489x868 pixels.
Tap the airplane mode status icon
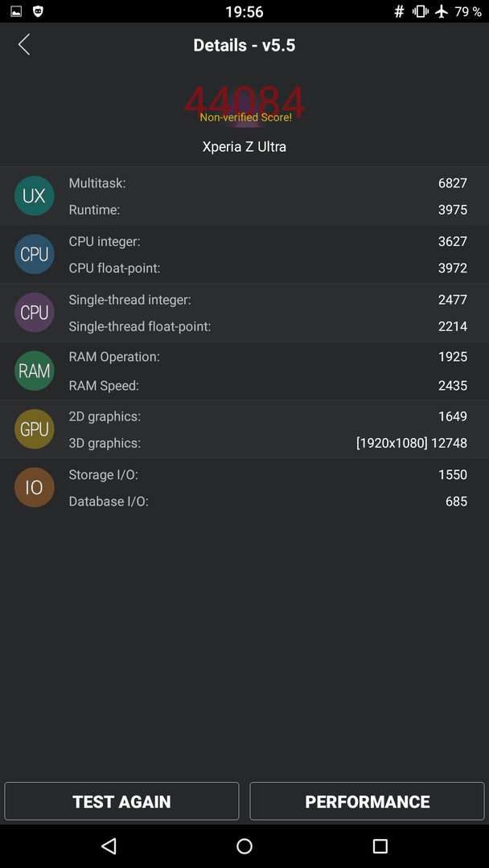point(442,11)
